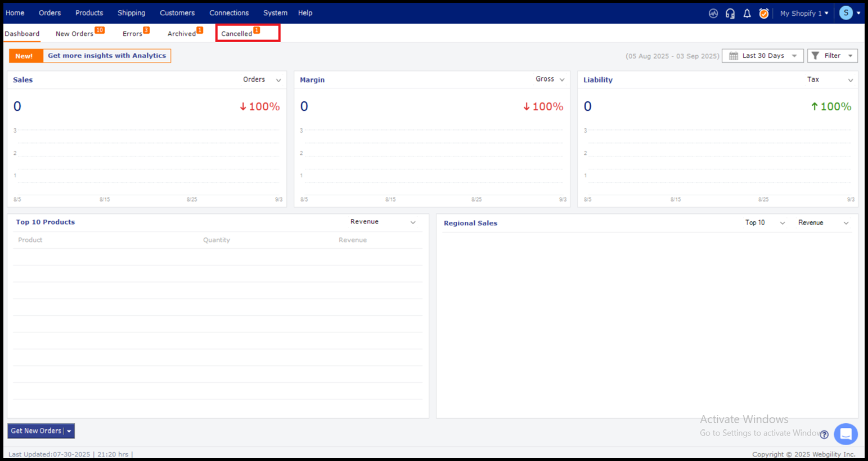
Task: Open the Shipping menu
Action: point(131,13)
